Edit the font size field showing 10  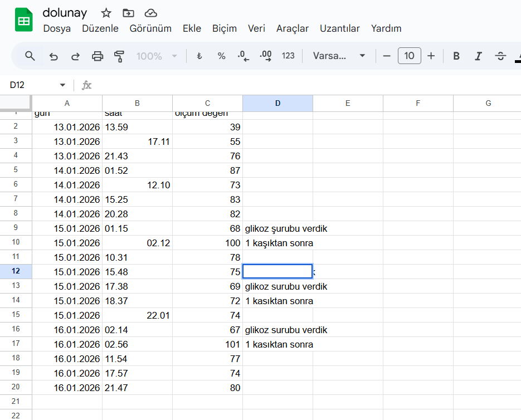click(x=410, y=56)
